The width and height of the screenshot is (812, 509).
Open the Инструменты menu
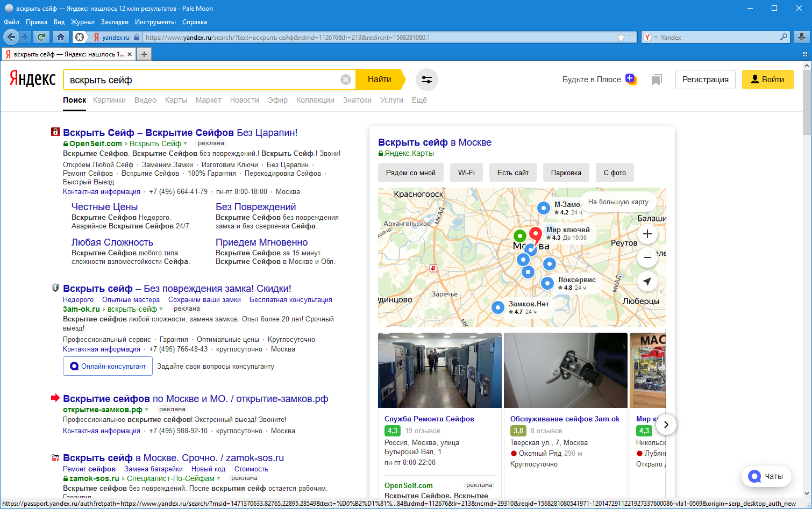point(155,22)
